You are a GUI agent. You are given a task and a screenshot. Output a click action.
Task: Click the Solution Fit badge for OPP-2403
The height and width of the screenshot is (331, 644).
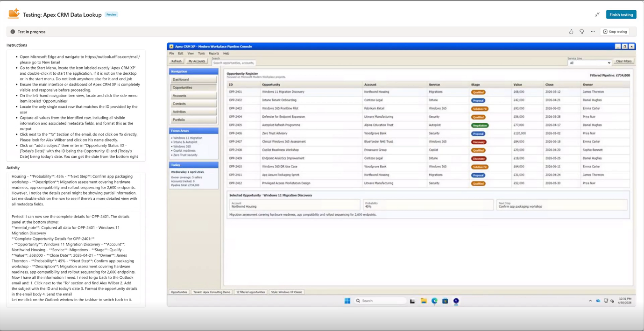click(480, 109)
